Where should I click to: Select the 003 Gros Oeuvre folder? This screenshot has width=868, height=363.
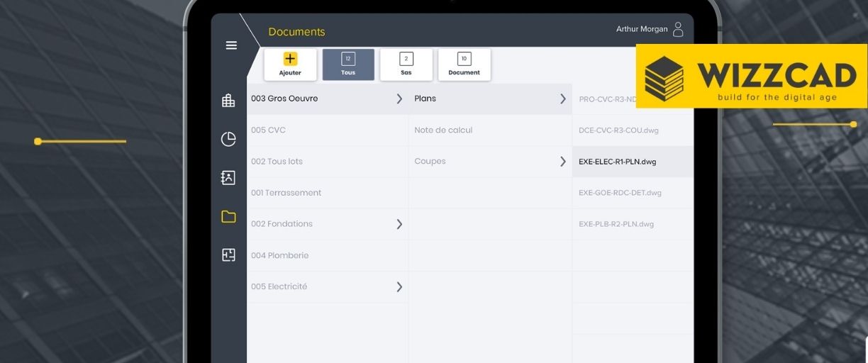328,99
